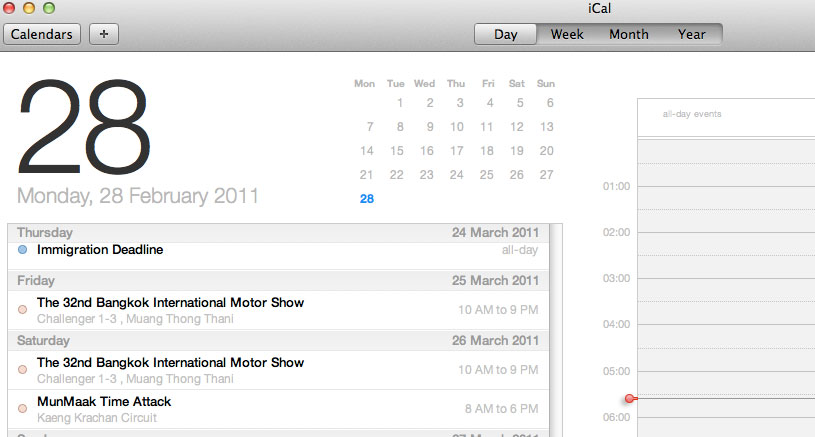Switch to Week view
The width and height of the screenshot is (815, 437).
567,34
